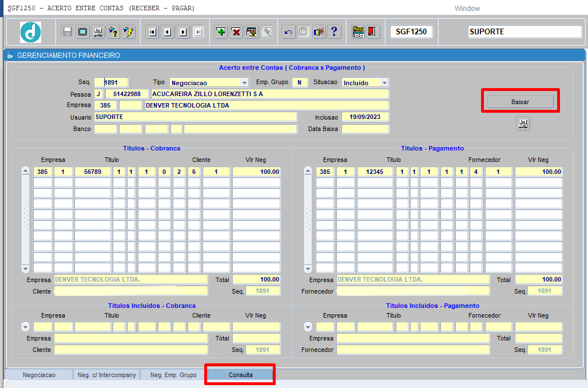
Task: Click Cobranca Empresa cell 385 in first row
Action: 43,172
